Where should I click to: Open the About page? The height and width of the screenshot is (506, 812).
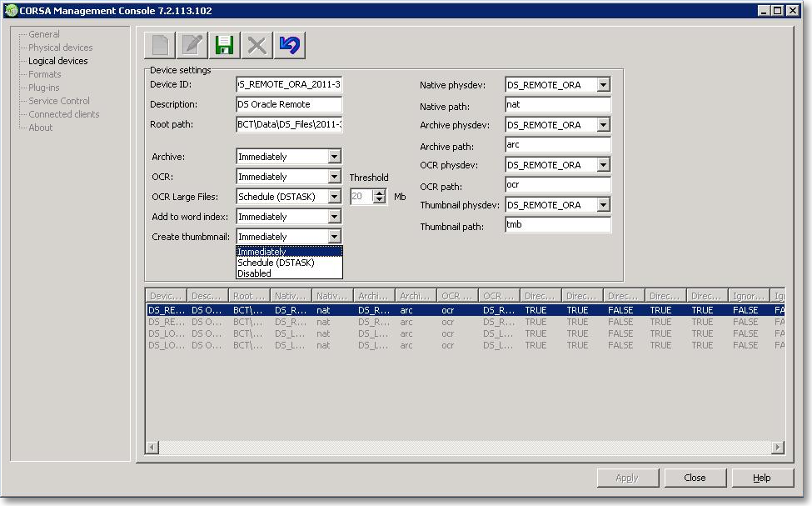click(41, 128)
